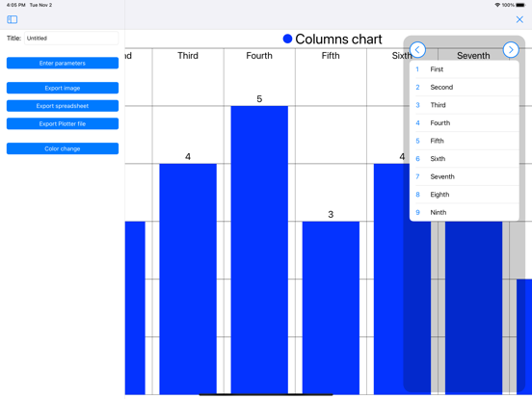Click the blue legend dot
The image size is (532, 399).
[287, 39]
